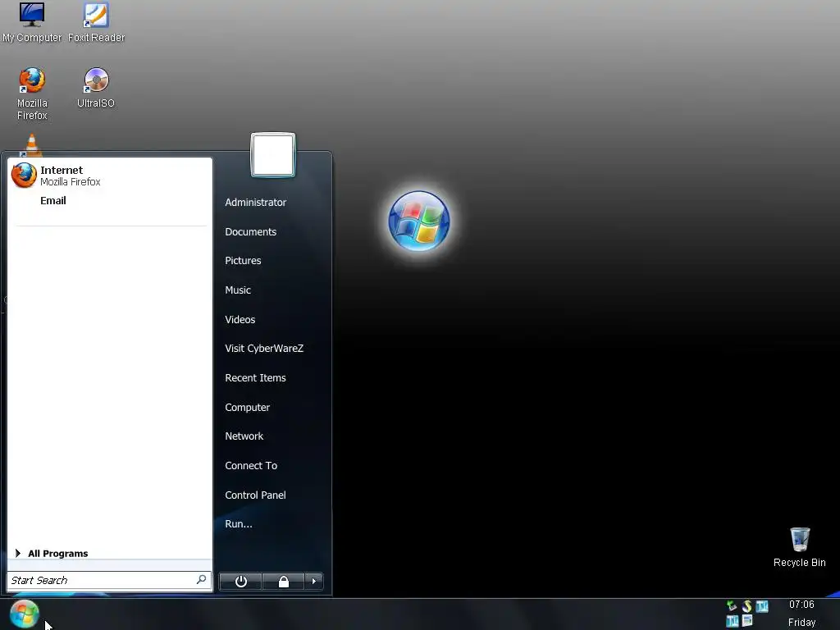Viewport: 840px width, 630px height.
Task: Open Connect To submenu
Action: pyautogui.click(x=251, y=466)
